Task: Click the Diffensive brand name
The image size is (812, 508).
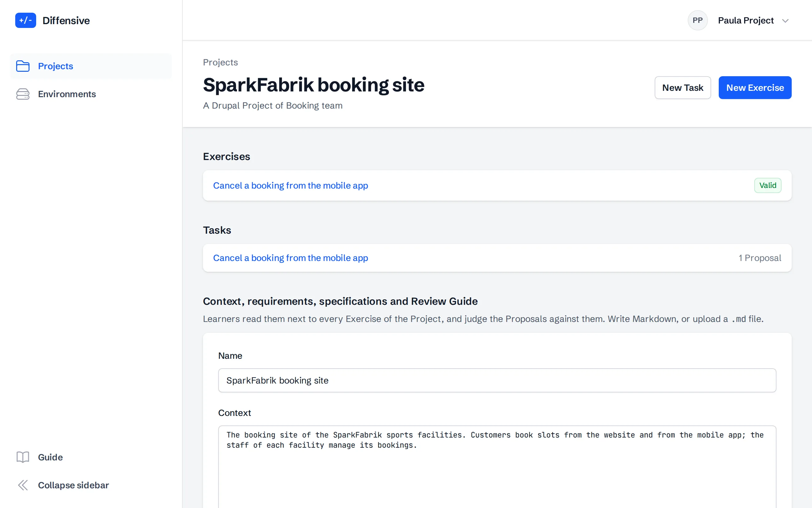Action: (66, 21)
